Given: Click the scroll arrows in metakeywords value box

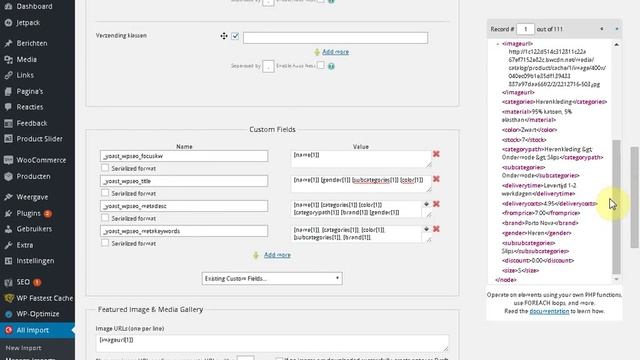Looking at the screenshot, I should (426, 229).
